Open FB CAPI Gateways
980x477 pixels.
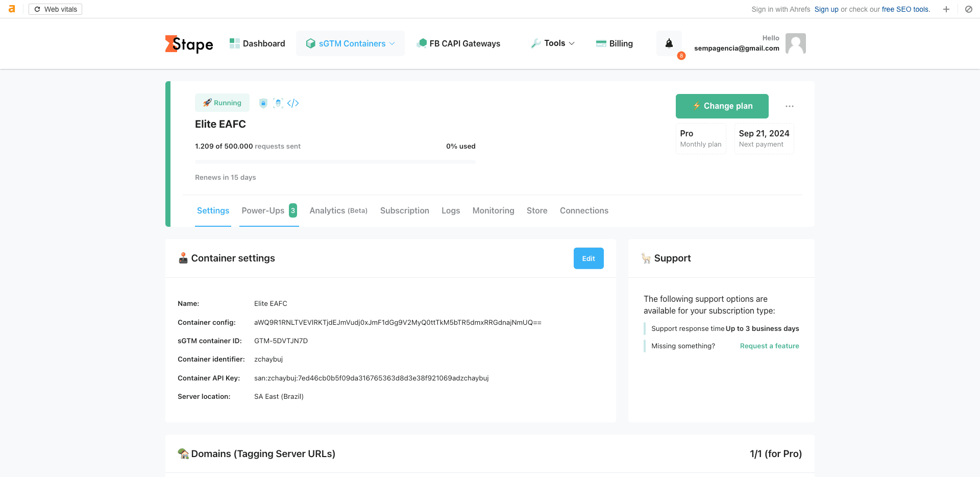[x=458, y=43]
